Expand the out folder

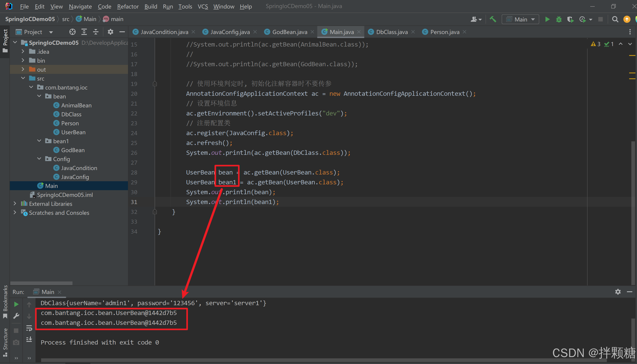(23, 69)
